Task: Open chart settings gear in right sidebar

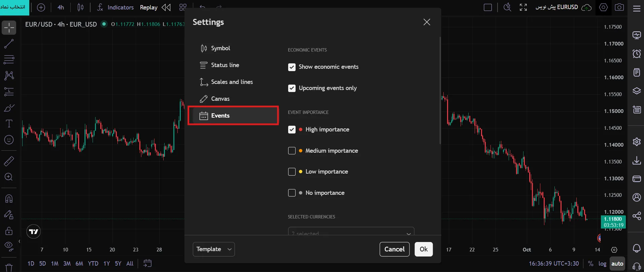Action: [637, 142]
